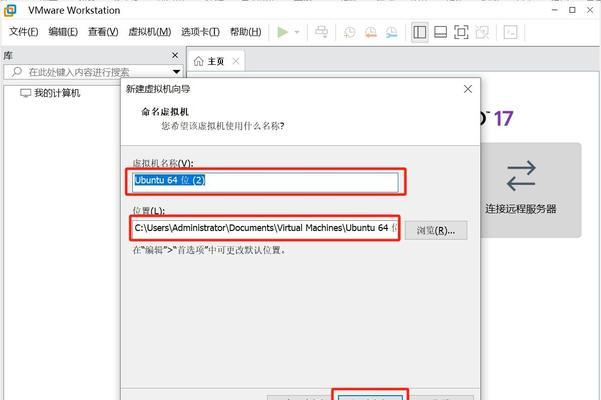Click the library search input field
Screen dimensions: 601x400
[93, 72]
